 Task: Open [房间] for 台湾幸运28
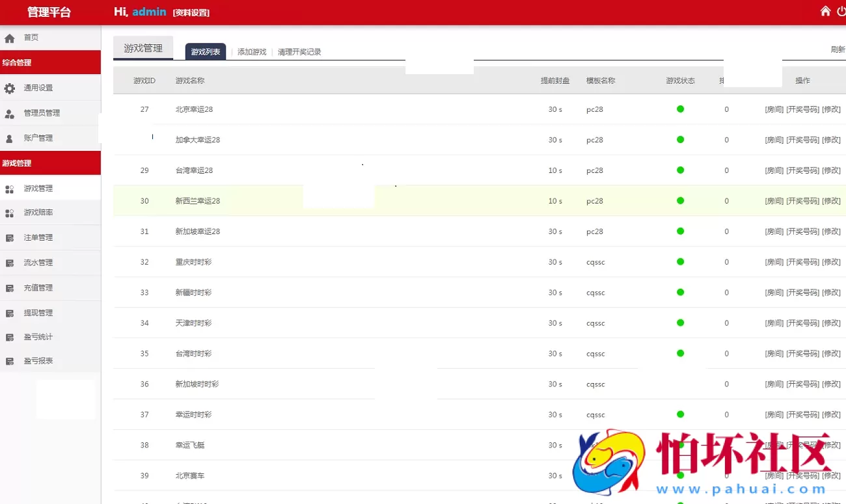774,170
